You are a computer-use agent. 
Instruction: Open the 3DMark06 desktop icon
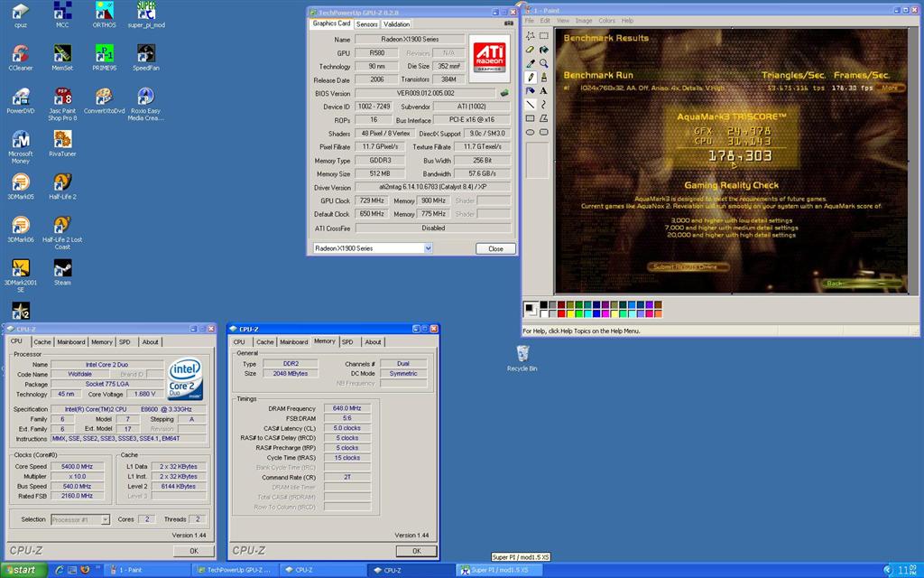(x=20, y=229)
